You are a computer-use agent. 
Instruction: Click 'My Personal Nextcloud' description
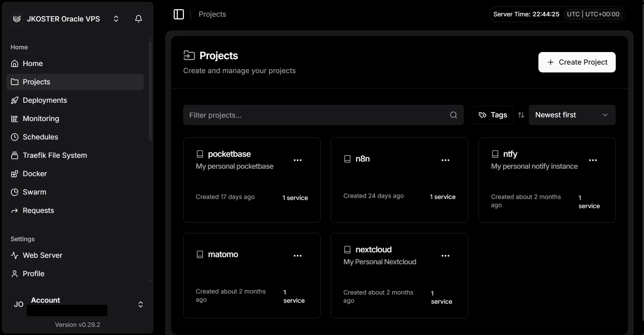[x=380, y=262]
